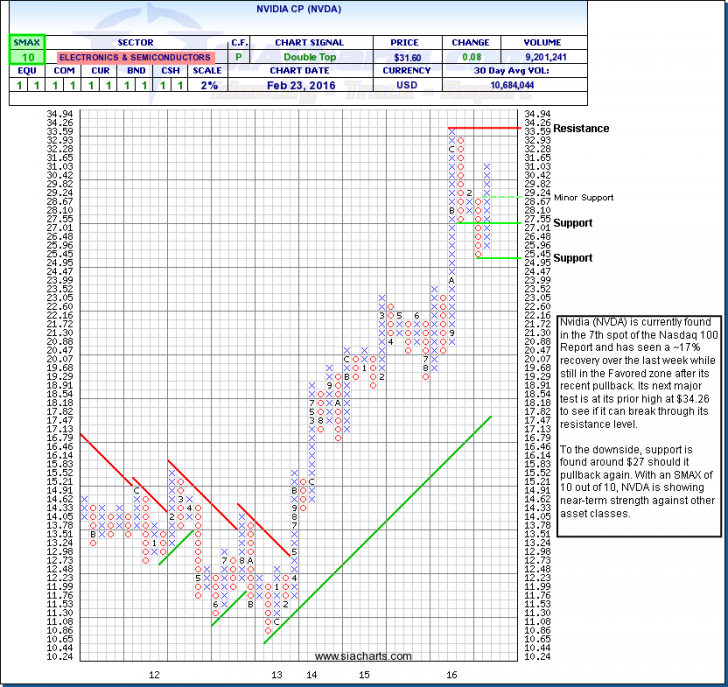Open the Electronics & Semiconductors sector link
The image size is (728, 687).
click(135, 58)
